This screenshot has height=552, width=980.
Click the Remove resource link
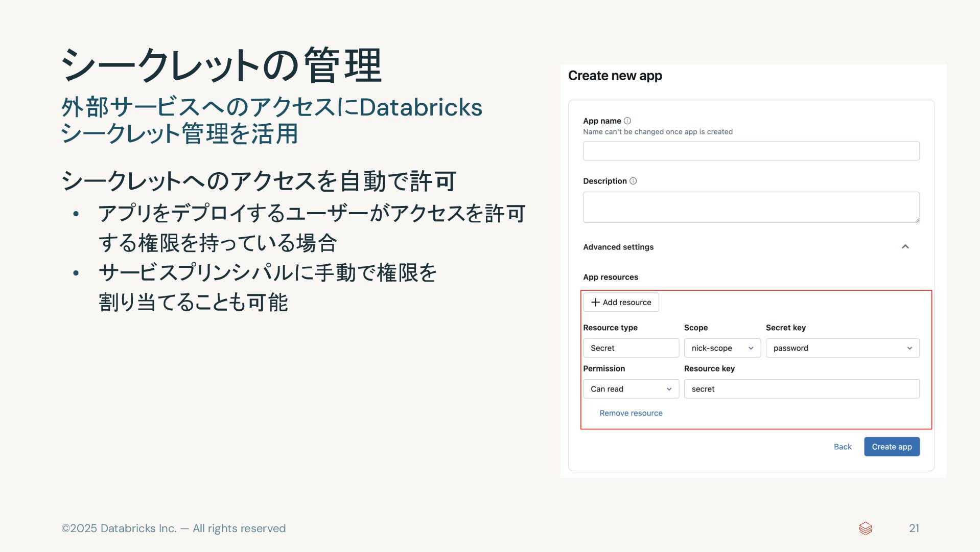631,413
